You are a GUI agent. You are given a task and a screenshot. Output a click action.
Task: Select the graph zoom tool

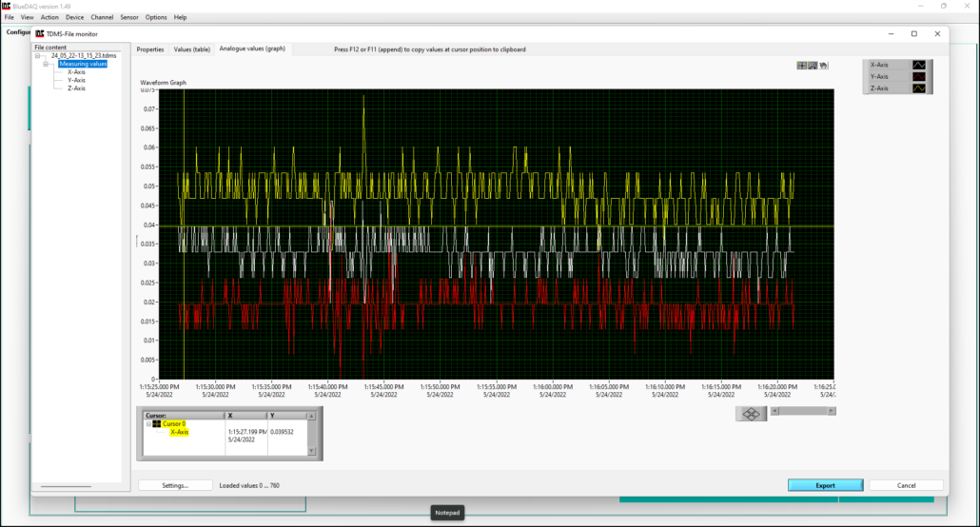813,66
